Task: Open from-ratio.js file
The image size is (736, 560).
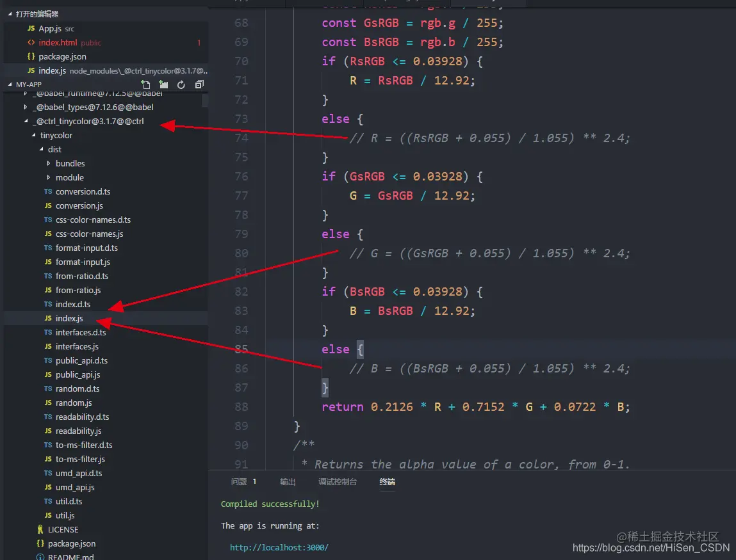Action: (78, 290)
